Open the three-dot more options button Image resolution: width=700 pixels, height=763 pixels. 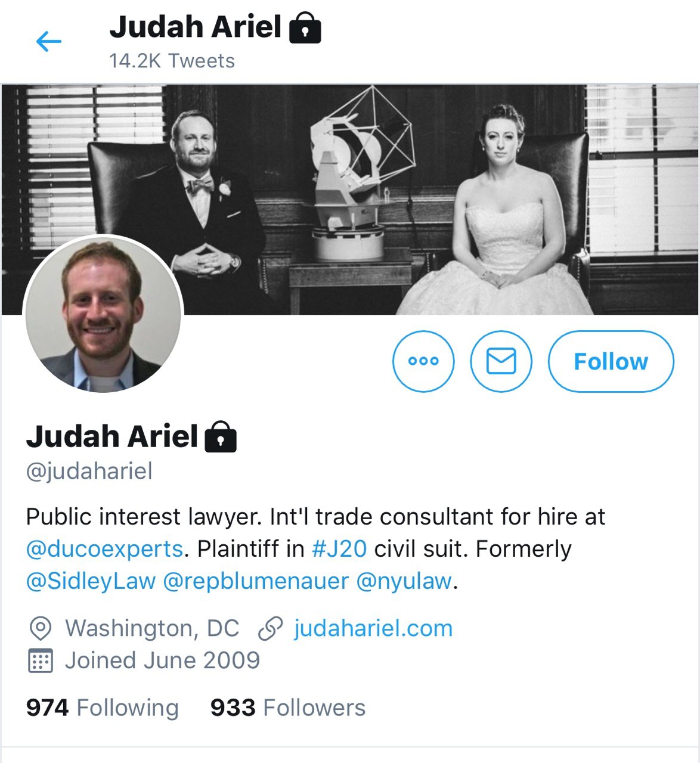click(x=423, y=361)
